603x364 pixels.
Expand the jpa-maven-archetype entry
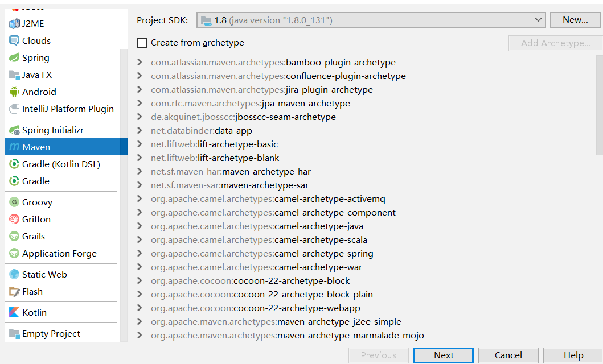click(x=140, y=104)
